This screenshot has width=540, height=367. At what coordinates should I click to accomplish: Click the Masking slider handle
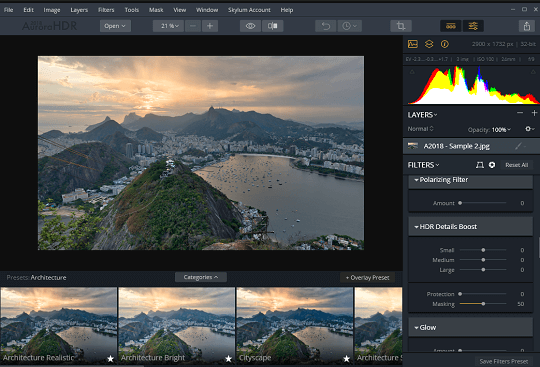point(483,304)
